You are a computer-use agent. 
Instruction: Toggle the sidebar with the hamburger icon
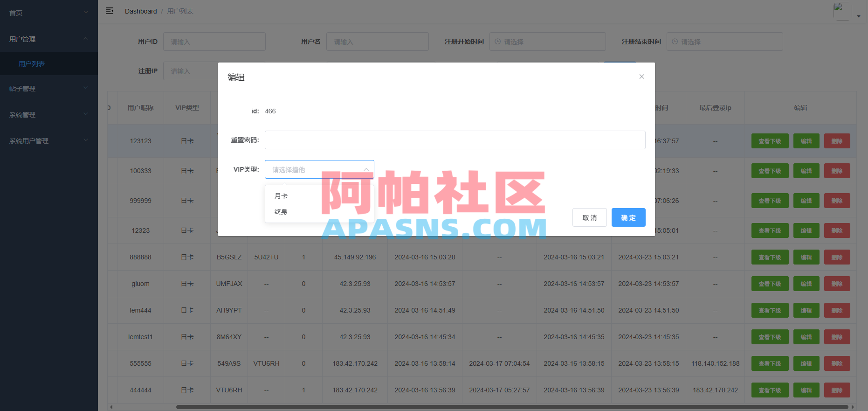tap(110, 11)
